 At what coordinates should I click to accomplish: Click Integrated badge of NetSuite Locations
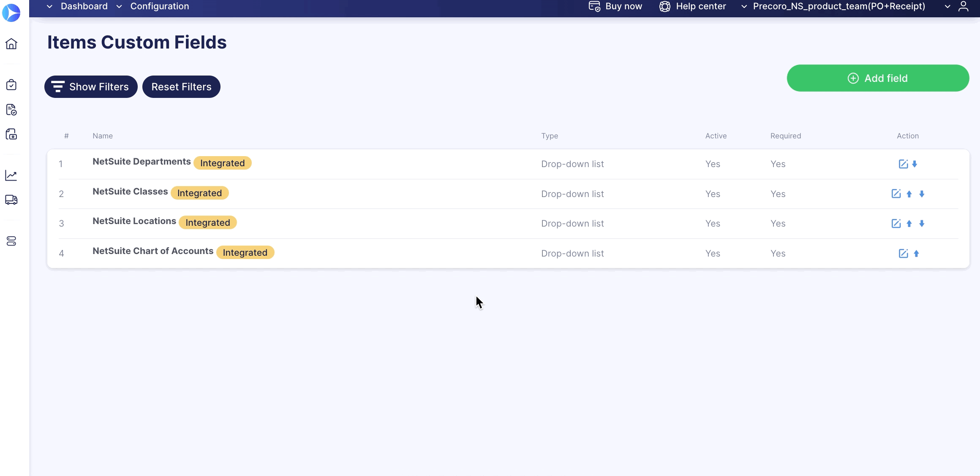pos(208,223)
